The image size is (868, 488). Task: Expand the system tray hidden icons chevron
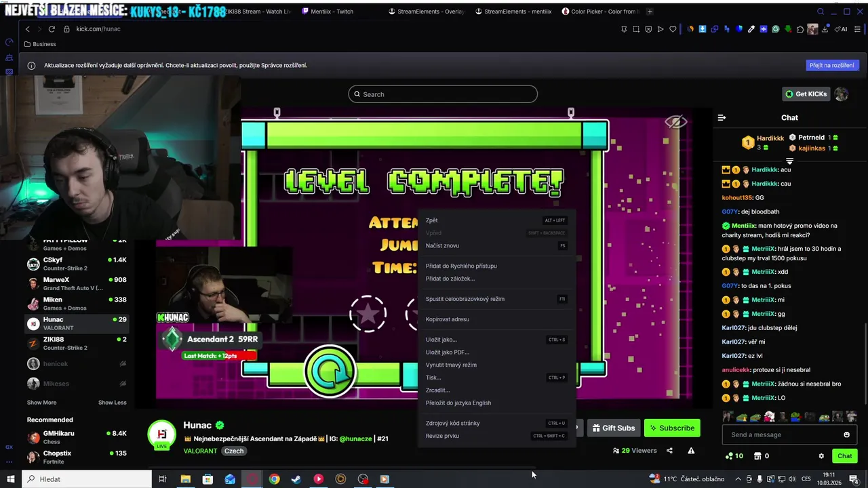point(738,479)
